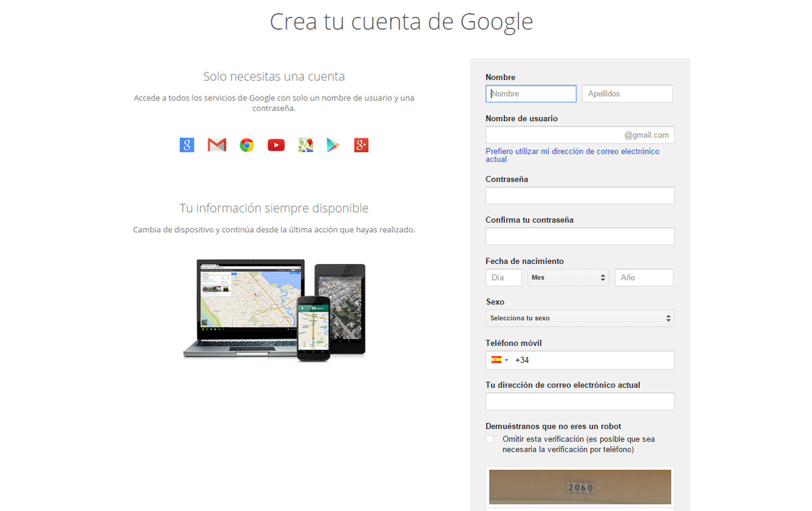Click the 'Sexo' field label
Viewport: 812px width, 511px height.
(x=495, y=302)
